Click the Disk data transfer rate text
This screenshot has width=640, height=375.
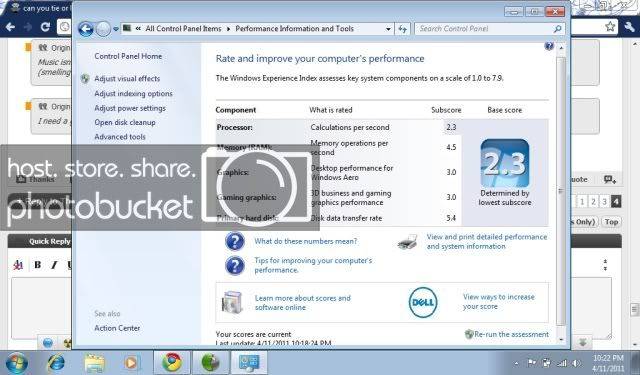pyautogui.click(x=346, y=218)
